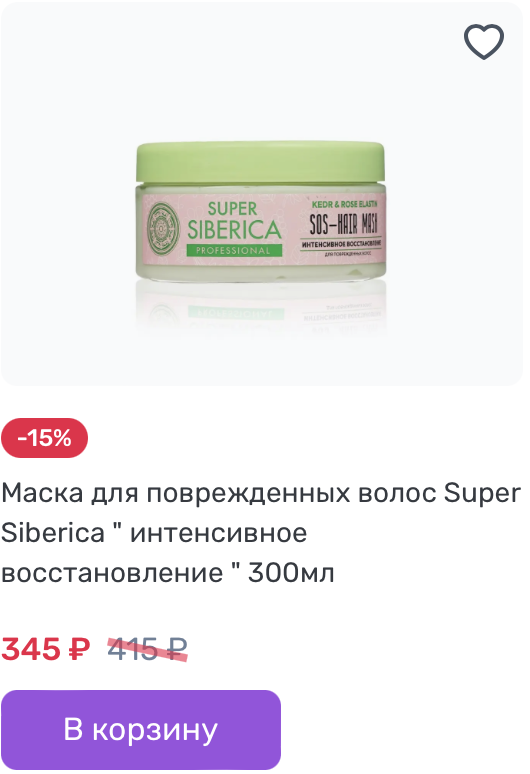
Task: Click the SUPER SIBERICA logo on jar
Action: (234, 222)
